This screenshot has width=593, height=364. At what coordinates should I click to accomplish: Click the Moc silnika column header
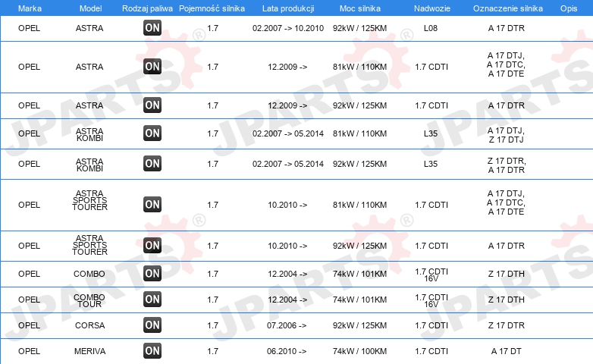360,8
